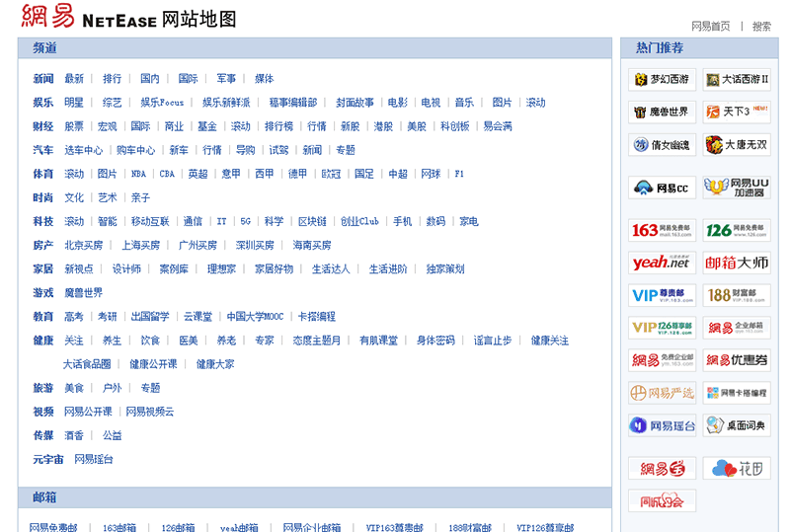Open 大话食品圈 link

click(x=87, y=364)
